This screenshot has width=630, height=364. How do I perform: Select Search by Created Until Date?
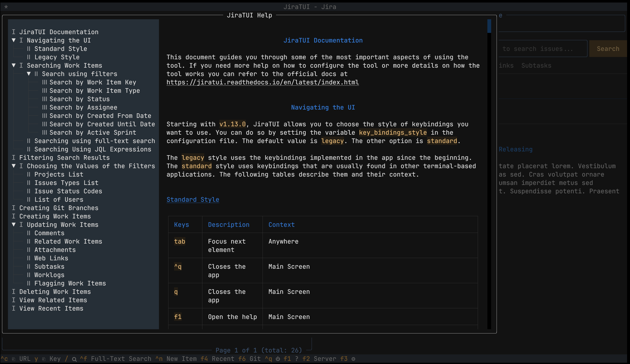102,124
